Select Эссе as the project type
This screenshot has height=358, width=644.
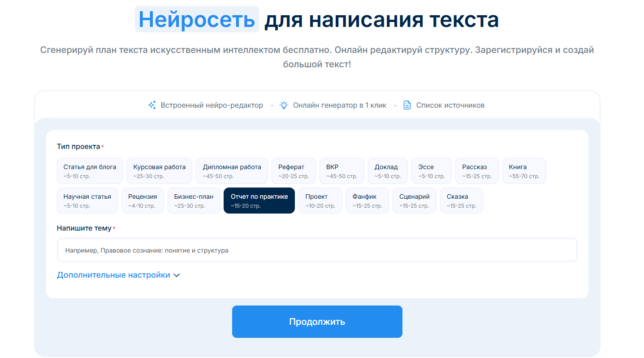pos(431,170)
